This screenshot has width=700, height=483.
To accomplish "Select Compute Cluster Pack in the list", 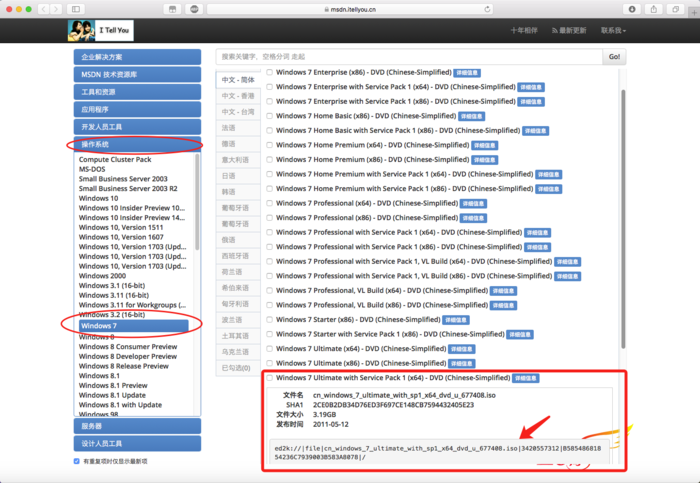I will point(115,159).
